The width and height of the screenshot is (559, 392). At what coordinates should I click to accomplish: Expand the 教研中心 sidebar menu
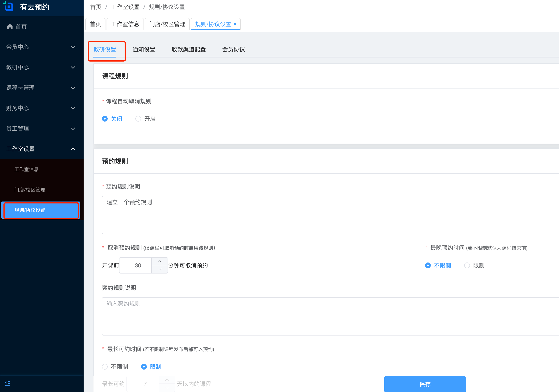(x=42, y=68)
